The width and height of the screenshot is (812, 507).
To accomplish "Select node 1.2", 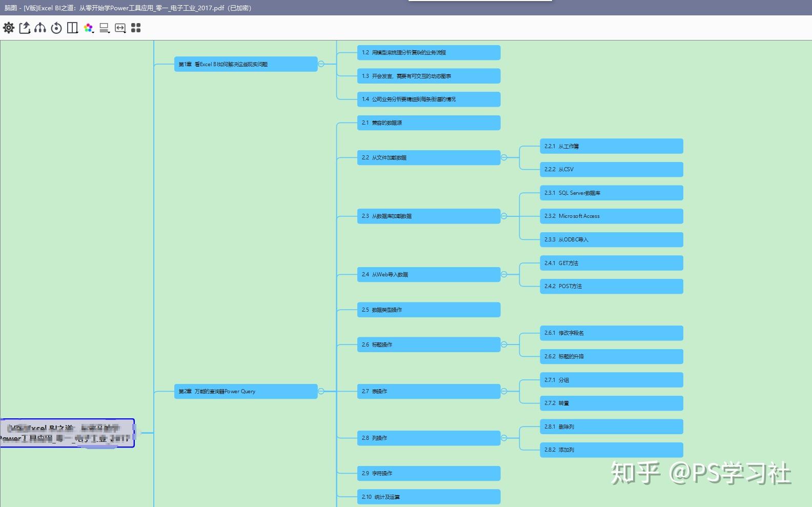I will pos(429,52).
